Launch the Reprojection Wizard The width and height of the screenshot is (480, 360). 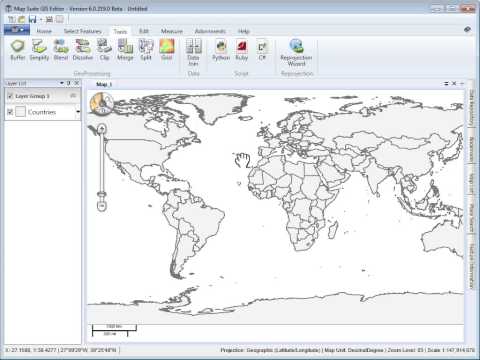(296, 52)
